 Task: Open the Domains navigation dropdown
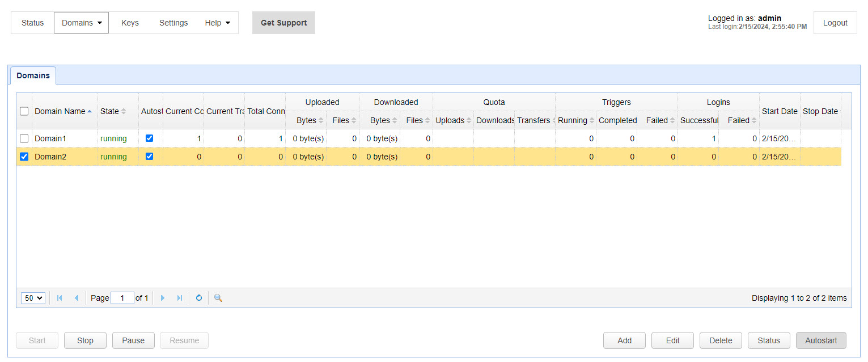click(81, 22)
